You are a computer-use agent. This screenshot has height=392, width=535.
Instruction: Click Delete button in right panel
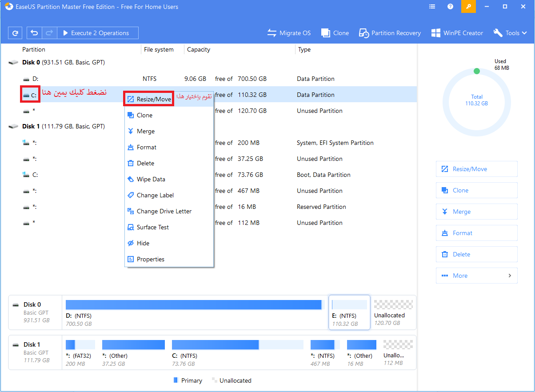pyautogui.click(x=477, y=254)
